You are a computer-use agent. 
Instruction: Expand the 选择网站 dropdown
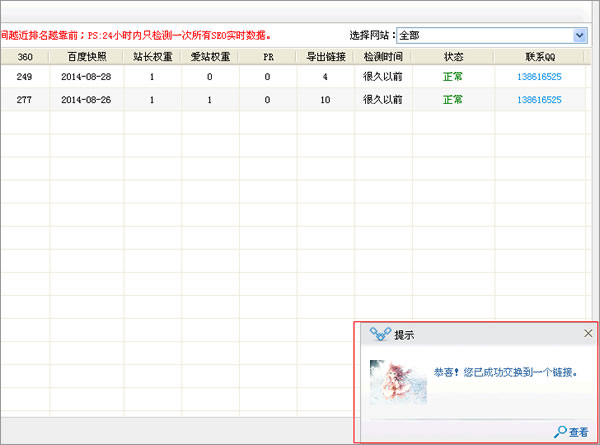[580, 35]
